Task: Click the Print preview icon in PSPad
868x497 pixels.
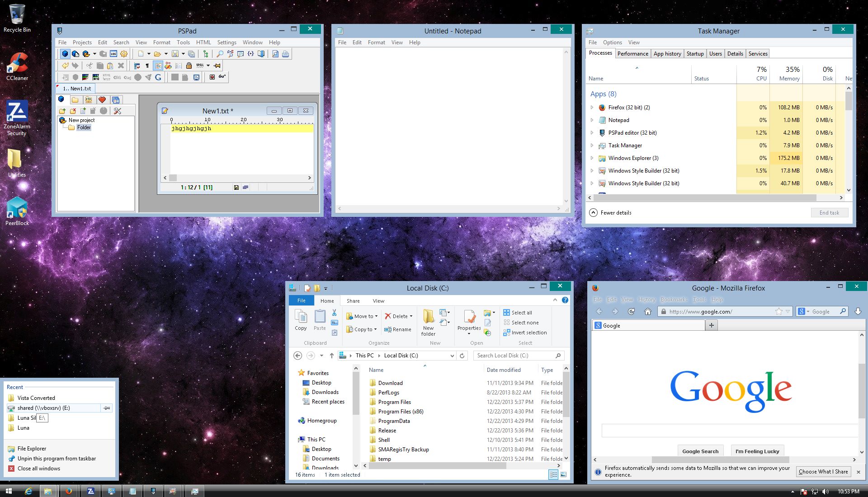Action: click(275, 54)
